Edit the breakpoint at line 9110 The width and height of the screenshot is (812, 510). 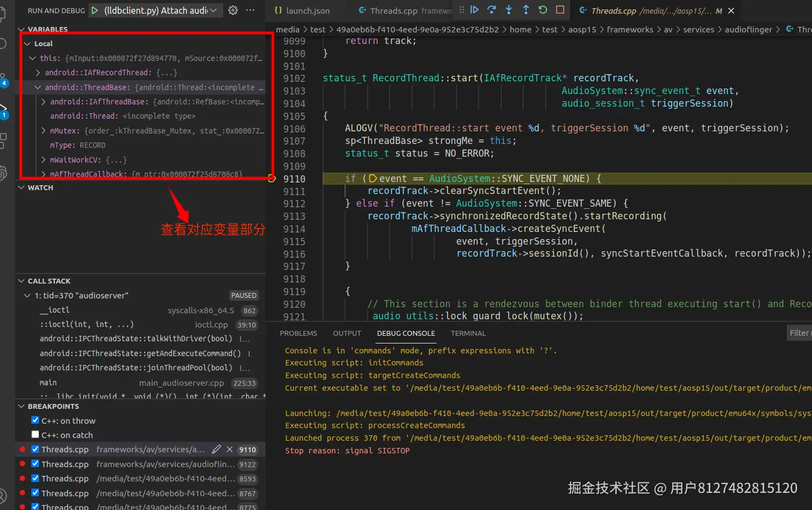click(217, 450)
